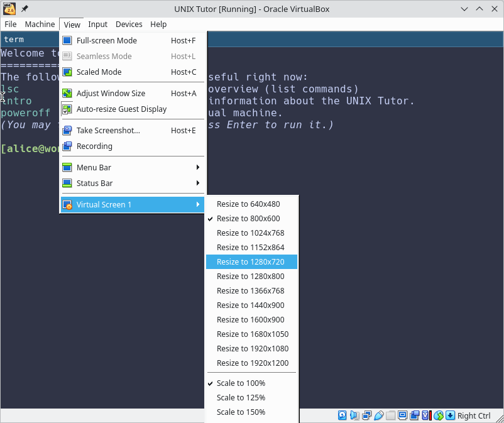Viewport: 504px width, 423px height.
Task: Click the Virtual Screen 1 gear icon
Action: 67,205
